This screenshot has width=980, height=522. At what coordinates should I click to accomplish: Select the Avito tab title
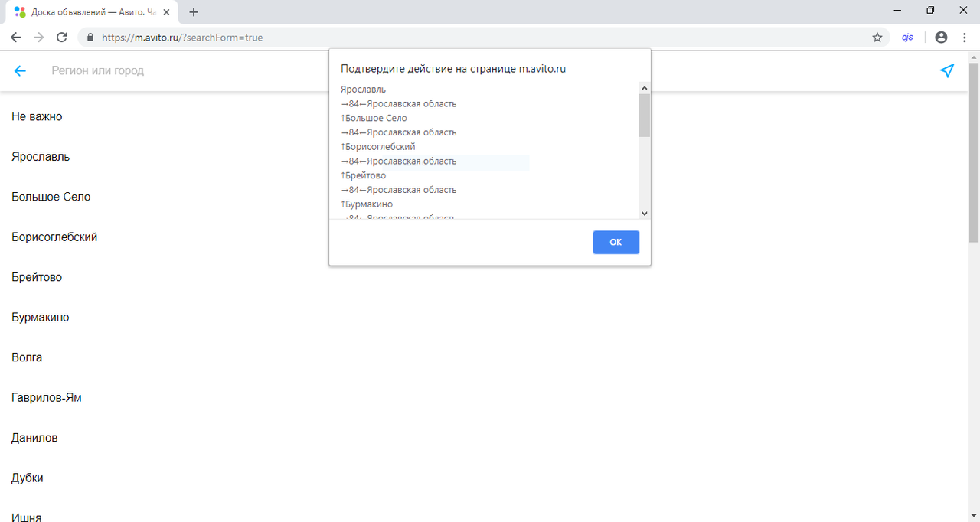[x=94, y=12]
